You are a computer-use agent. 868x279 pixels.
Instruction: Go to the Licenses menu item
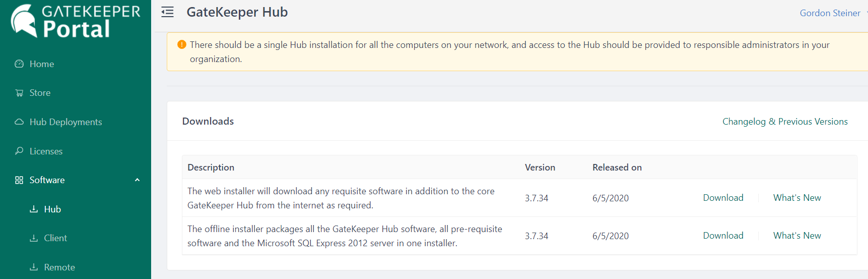(46, 151)
